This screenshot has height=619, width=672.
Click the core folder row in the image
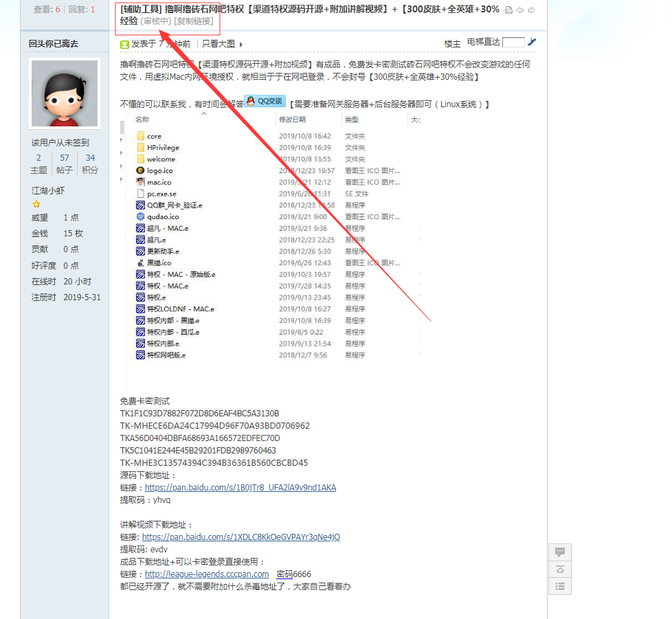(x=251, y=136)
